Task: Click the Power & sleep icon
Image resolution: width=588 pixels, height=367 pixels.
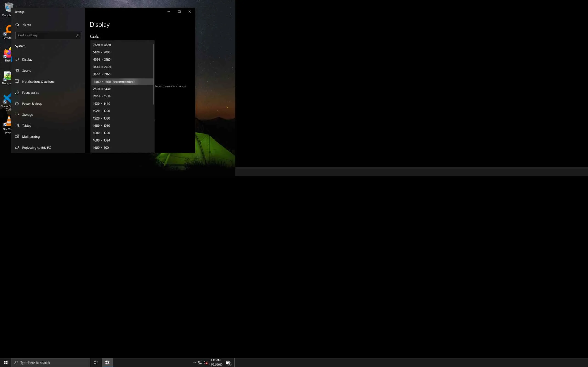Action: point(17,103)
